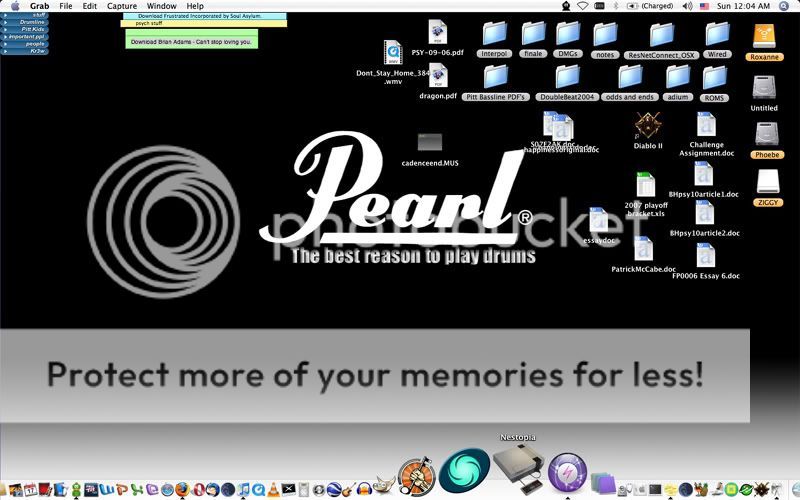Screen dimensions: 800x500
Task: Open the Capture menu
Action: point(122,6)
